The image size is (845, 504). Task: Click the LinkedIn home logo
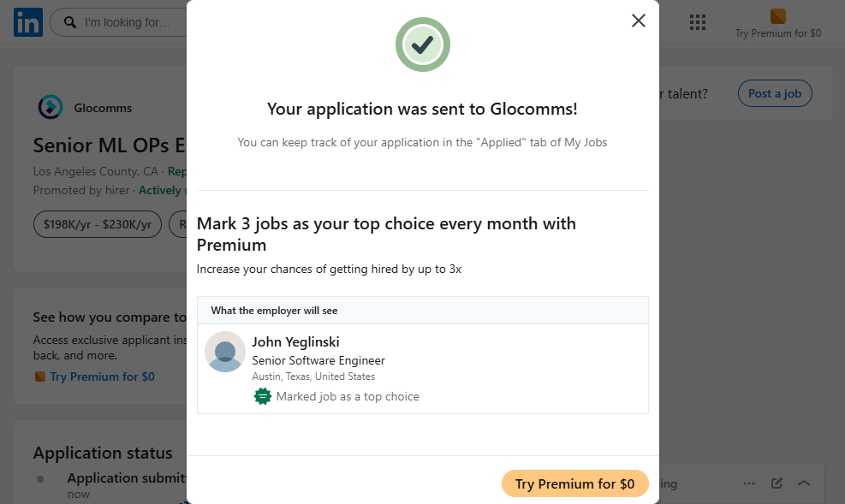click(27, 22)
